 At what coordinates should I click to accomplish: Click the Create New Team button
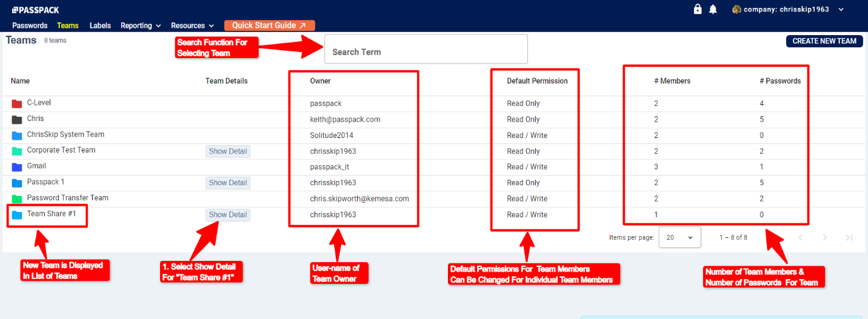click(824, 41)
